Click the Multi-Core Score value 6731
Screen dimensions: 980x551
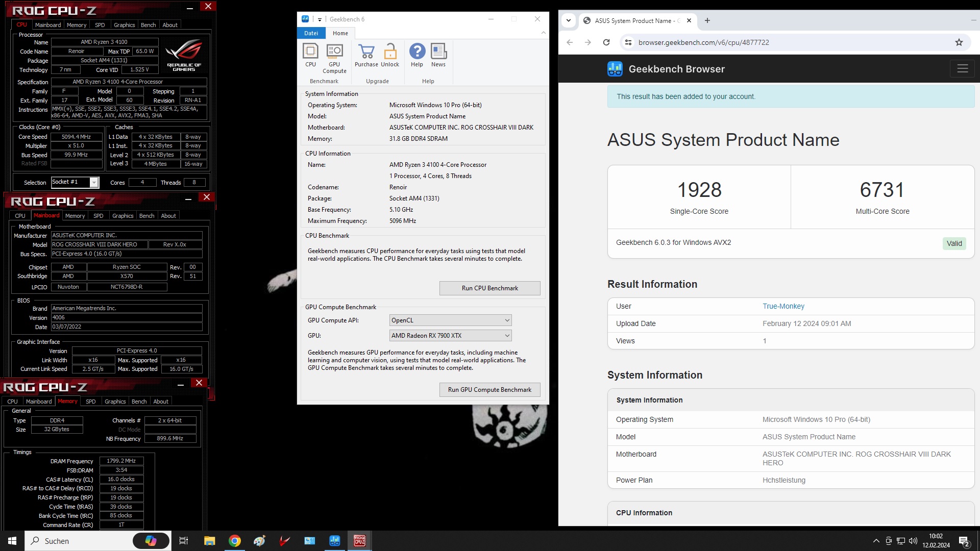(882, 190)
